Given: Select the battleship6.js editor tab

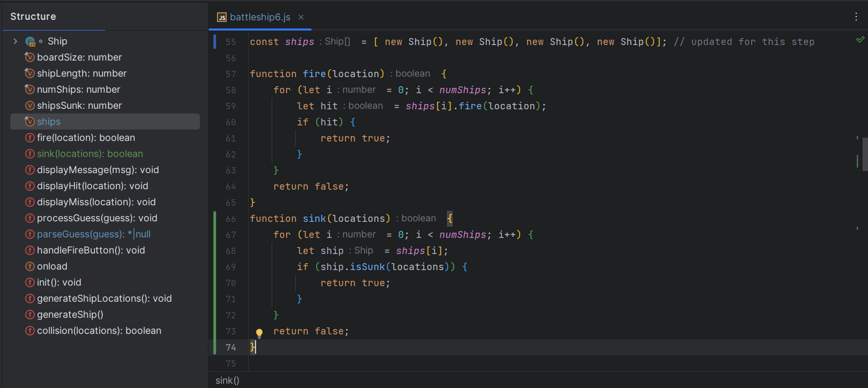Looking at the screenshot, I should 260,17.
